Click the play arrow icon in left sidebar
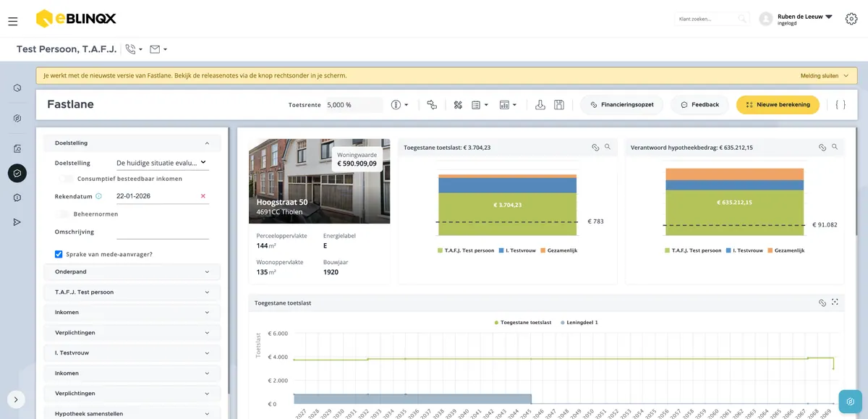 17,222
